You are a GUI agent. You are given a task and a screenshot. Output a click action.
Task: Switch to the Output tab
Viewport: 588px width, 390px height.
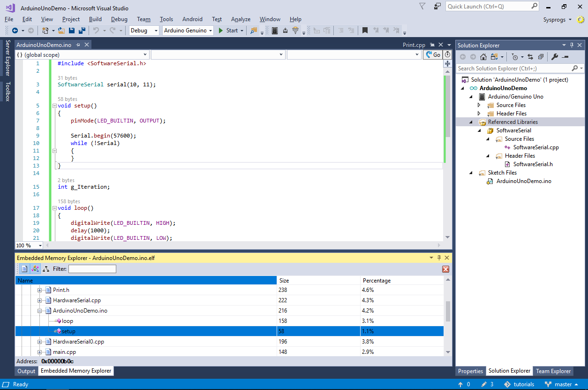(26, 371)
